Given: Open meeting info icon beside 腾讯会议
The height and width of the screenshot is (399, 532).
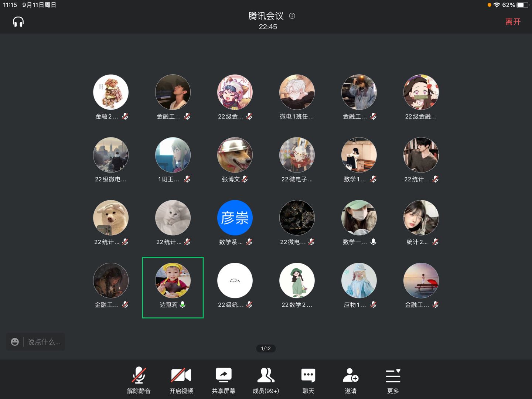Looking at the screenshot, I should [x=292, y=16].
